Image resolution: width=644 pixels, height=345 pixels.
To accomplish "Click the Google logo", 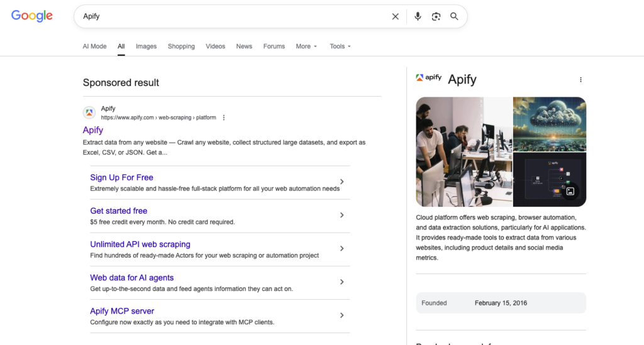I will 31,16.
